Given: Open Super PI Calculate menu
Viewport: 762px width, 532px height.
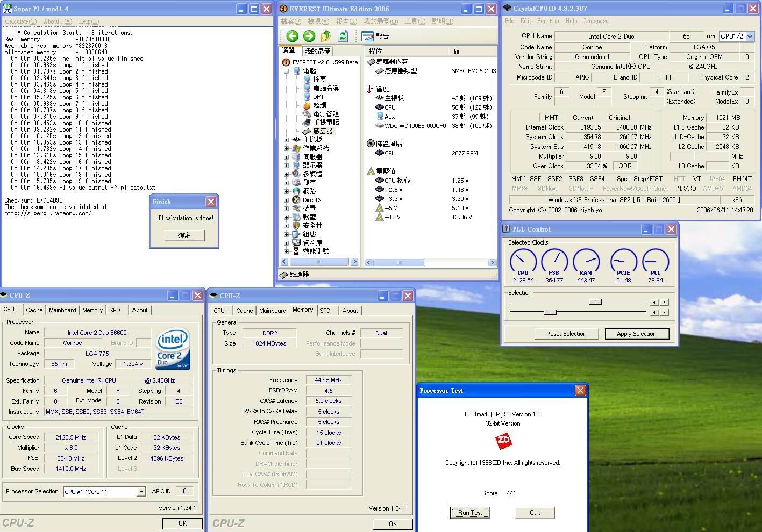Looking at the screenshot, I should 21,21.
